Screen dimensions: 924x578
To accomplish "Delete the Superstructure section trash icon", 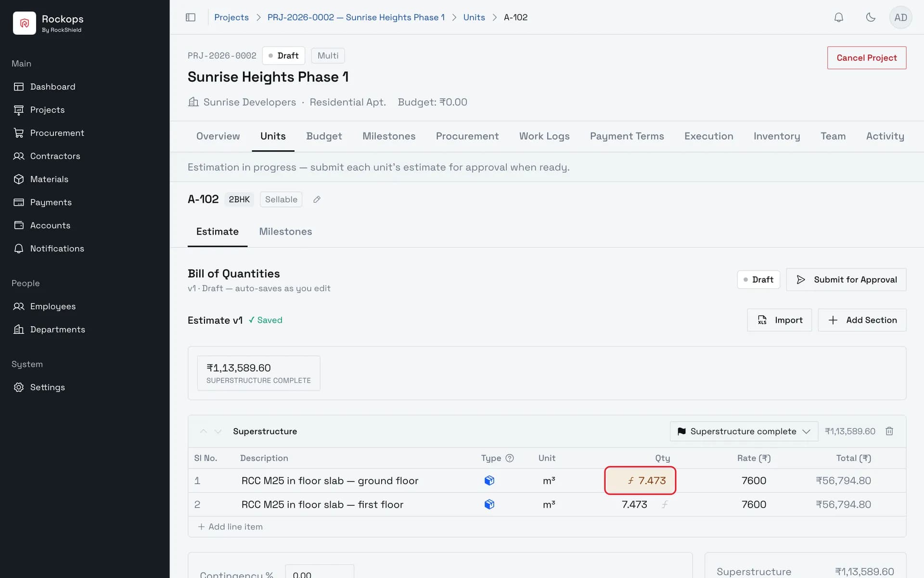I will pos(889,431).
